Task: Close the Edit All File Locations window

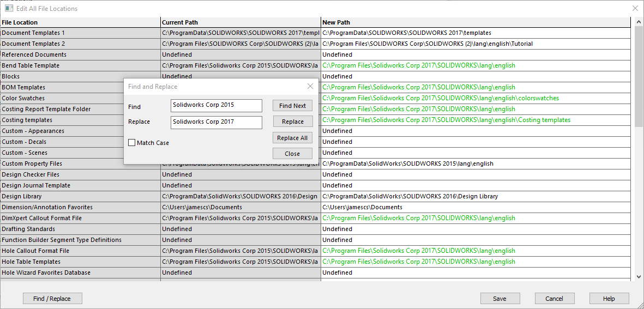Action: click(635, 8)
